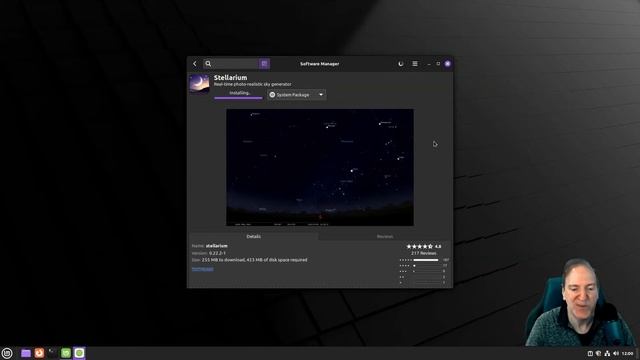Select the stellarium package name text

point(217,246)
